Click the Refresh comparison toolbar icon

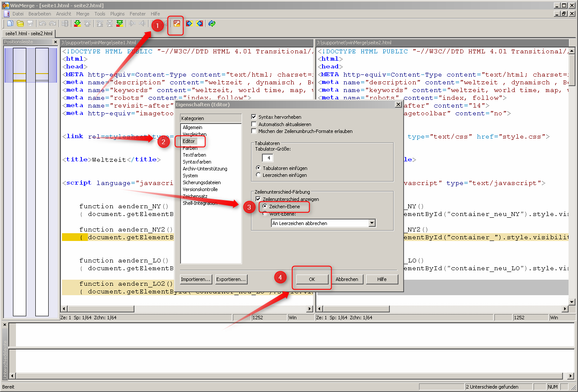(x=211, y=23)
